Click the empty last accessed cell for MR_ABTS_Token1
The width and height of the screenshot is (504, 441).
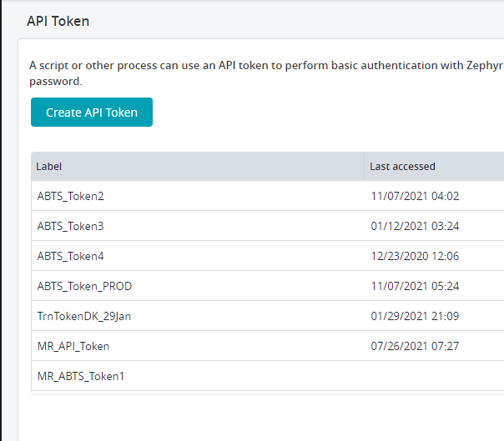(434, 377)
